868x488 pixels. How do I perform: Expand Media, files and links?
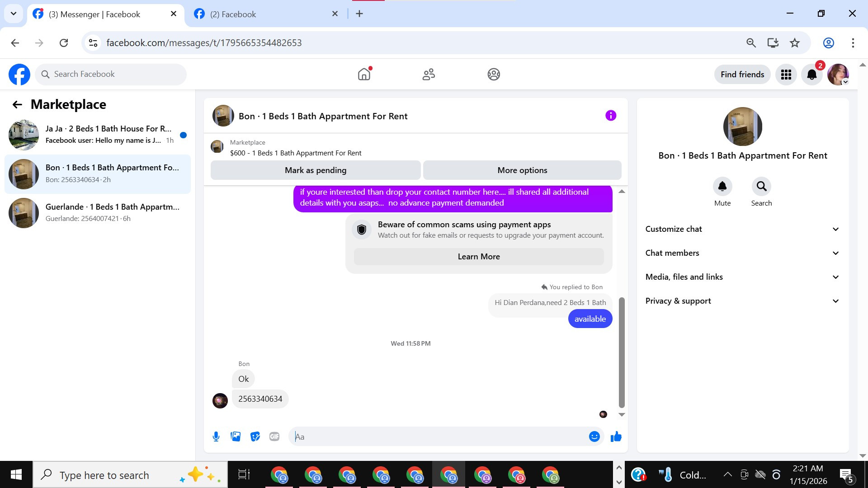(x=742, y=277)
